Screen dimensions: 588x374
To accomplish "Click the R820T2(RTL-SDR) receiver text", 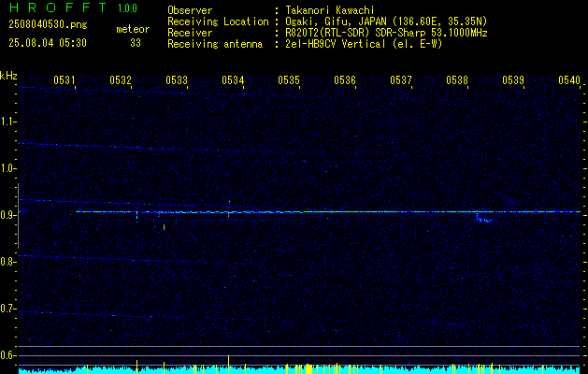I will point(386,33).
